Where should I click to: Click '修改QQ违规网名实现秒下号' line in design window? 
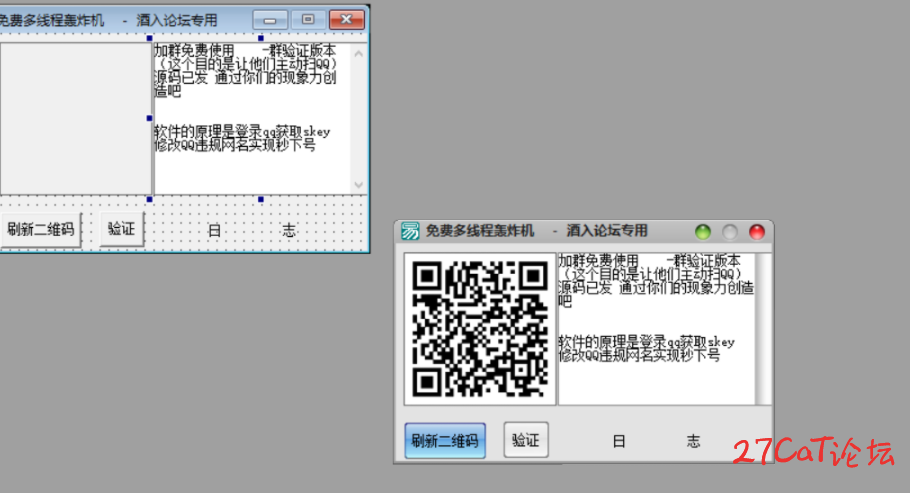(x=235, y=145)
